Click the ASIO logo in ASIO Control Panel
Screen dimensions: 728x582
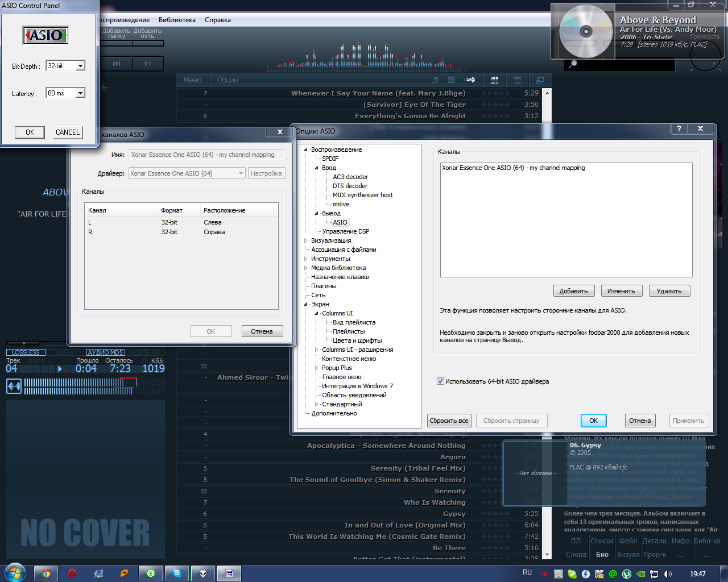(x=45, y=35)
